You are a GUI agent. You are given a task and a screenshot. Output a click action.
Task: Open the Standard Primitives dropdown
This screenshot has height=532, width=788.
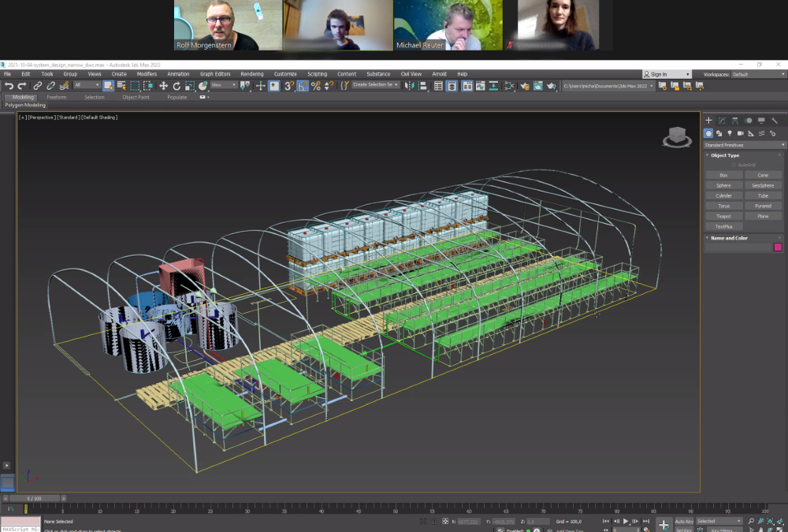pyautogui.click(x=745, y=145)
